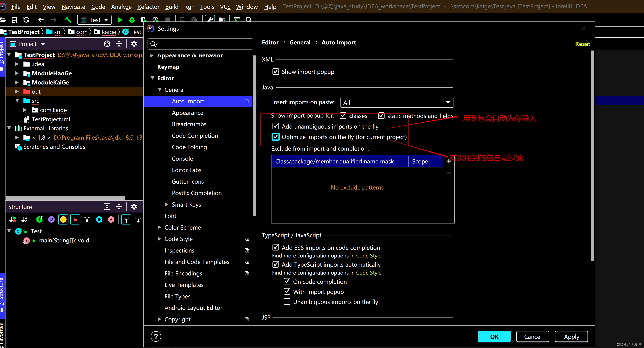Expand Smart Keys settings node
The height and width of the screenshot is (348, 644).
tap(167, 204)
